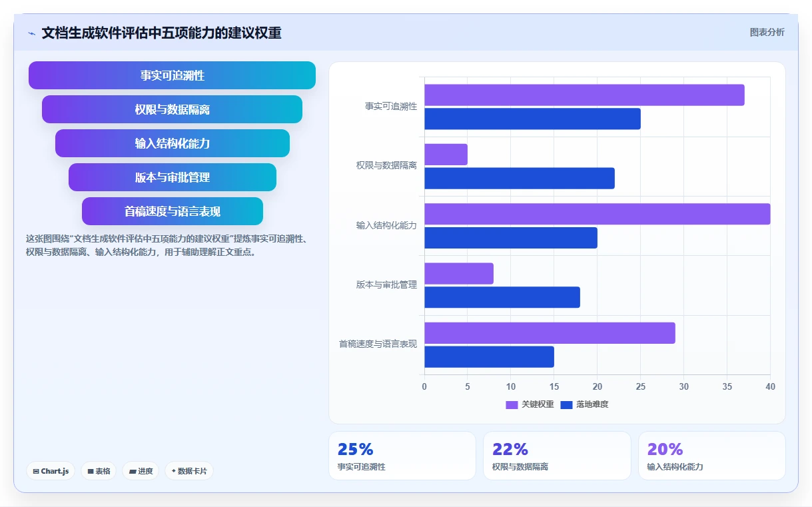812x507 pixels.
Task: Click the 进度 tag chip
Action: (x=141, y=471)
